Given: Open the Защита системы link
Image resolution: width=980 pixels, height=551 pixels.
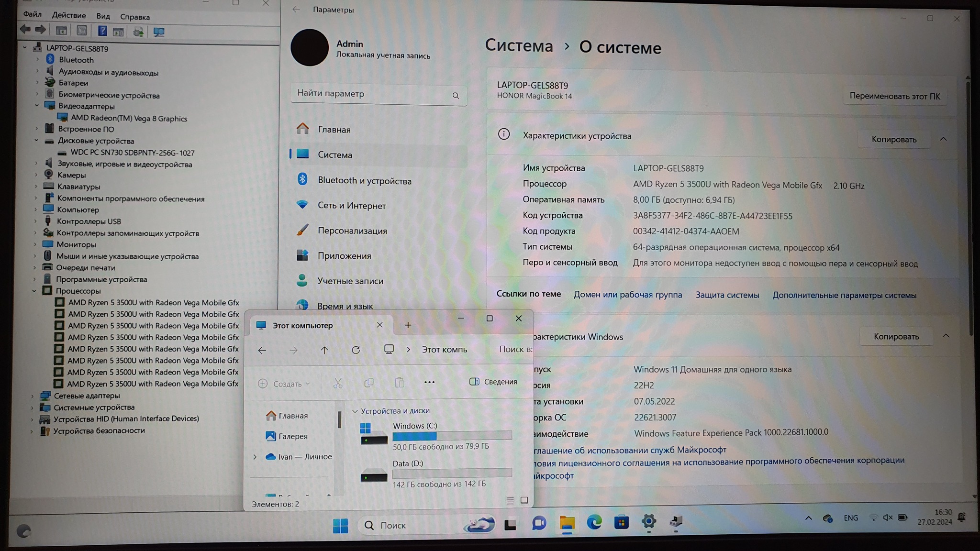Looking at the screenshot, I should (x=727, y=295).
